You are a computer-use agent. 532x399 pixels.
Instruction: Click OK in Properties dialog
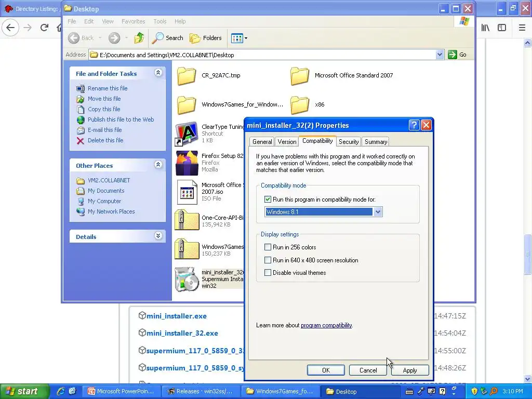(326, 370)
